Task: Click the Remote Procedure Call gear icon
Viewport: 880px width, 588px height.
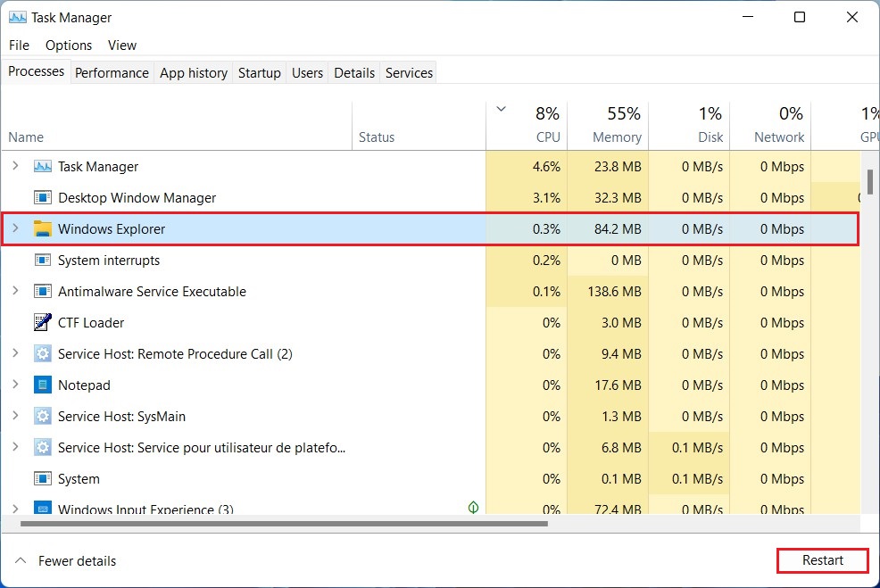Action: click(43, 353)
